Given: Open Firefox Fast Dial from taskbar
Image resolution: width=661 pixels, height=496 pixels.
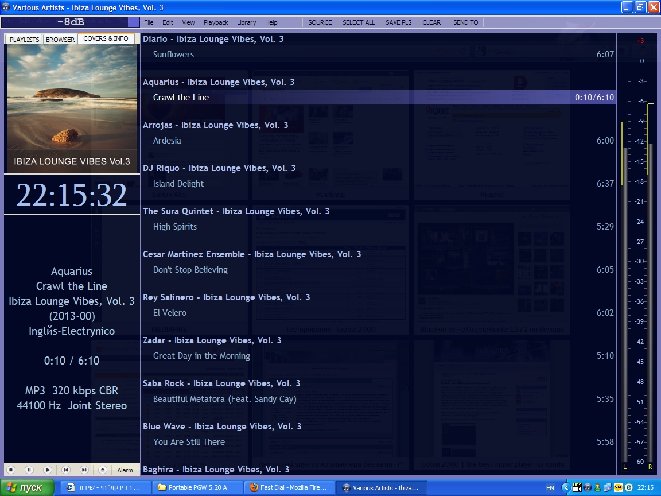Looking at the screenshot, I should point(289,488).
